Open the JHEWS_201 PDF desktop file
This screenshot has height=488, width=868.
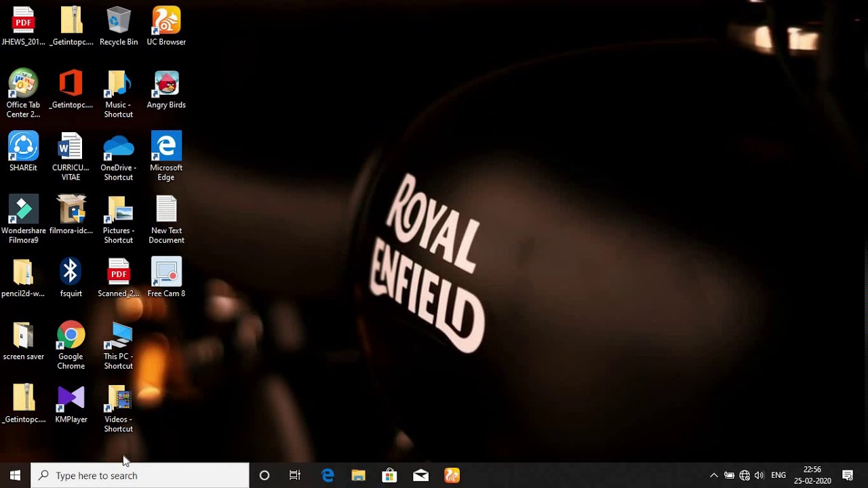pyautogui.click(x=24, y=26)
